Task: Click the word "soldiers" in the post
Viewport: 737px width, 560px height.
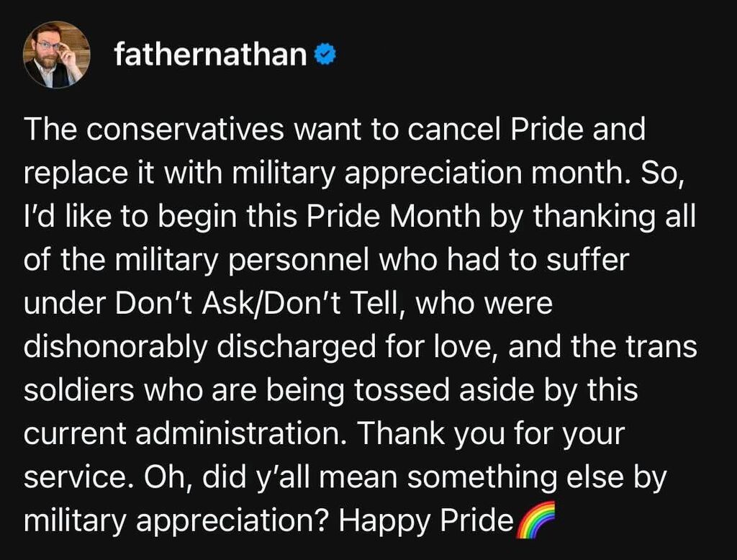Action: point(79,390)
